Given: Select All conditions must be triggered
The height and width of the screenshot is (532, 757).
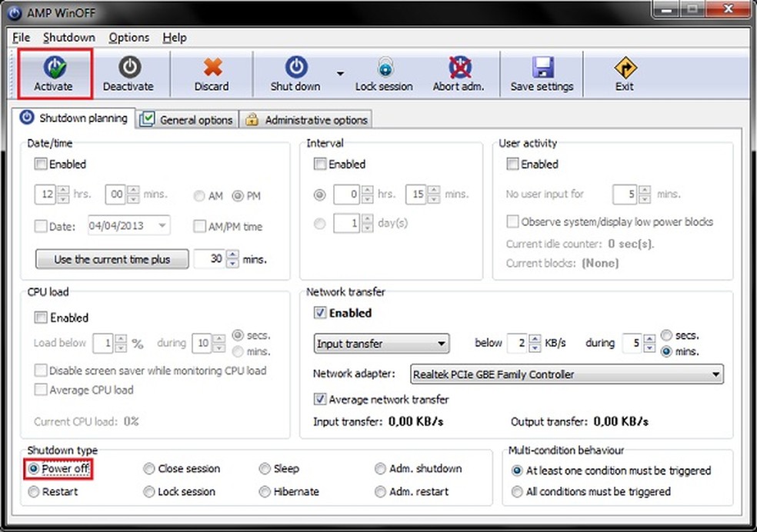Looking at the screenshot, I should [517, 492].
